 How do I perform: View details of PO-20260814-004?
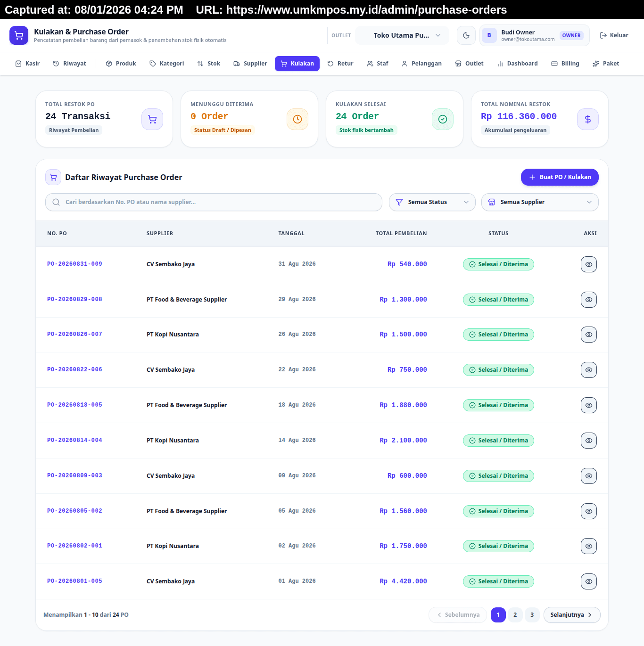(589, 441)
